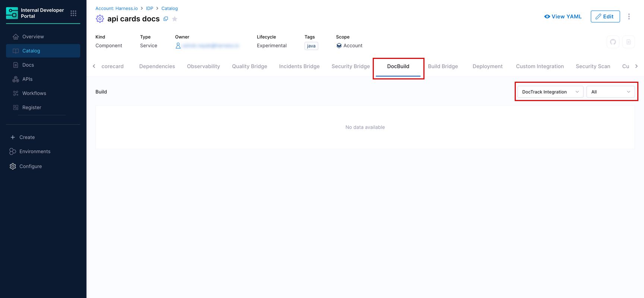644x298 pixels.
Task: Open Environments in the sidebar
Action: 43,151
